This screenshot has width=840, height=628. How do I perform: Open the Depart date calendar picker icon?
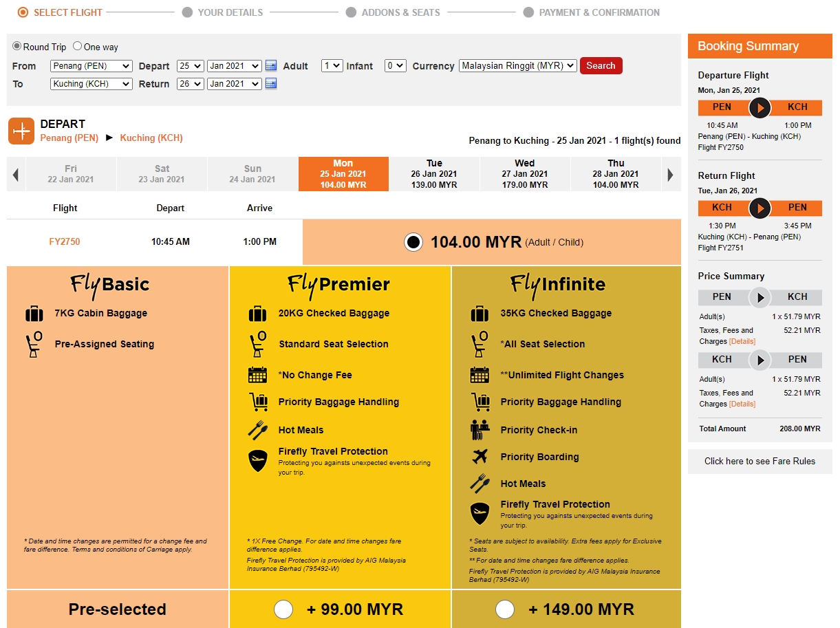pyautogui.click(x=271, y=66)
